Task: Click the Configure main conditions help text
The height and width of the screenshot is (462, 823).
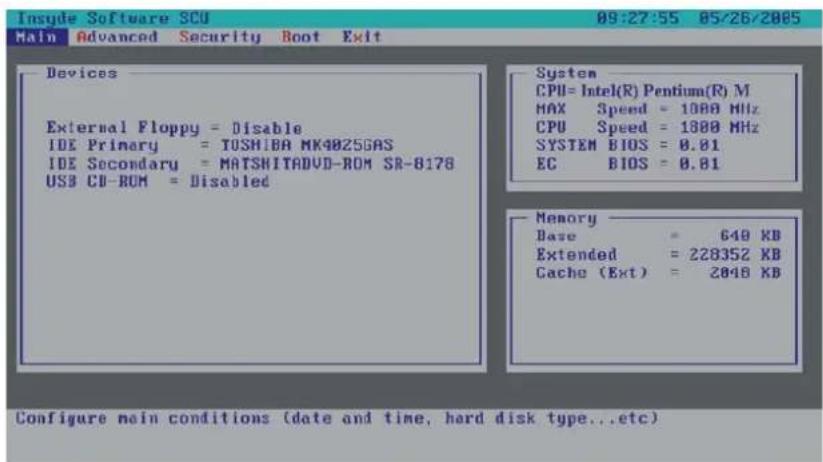Action: coord(336,418)
